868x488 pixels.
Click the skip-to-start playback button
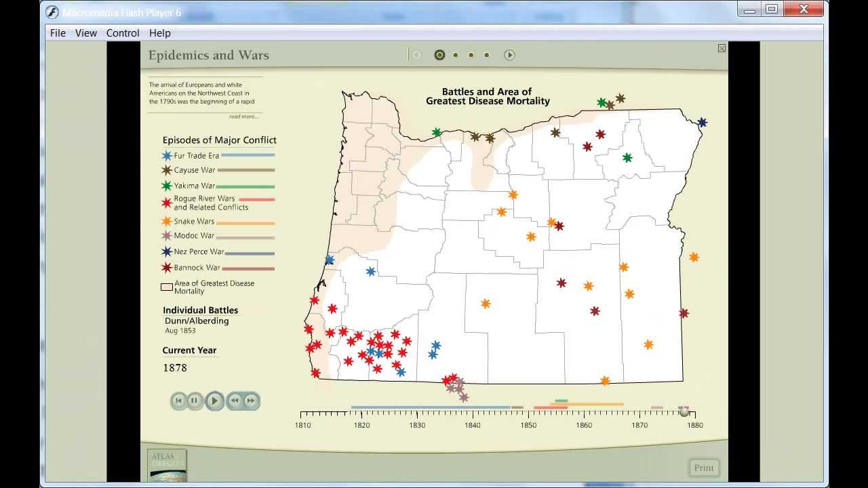(x=178, y=401)
